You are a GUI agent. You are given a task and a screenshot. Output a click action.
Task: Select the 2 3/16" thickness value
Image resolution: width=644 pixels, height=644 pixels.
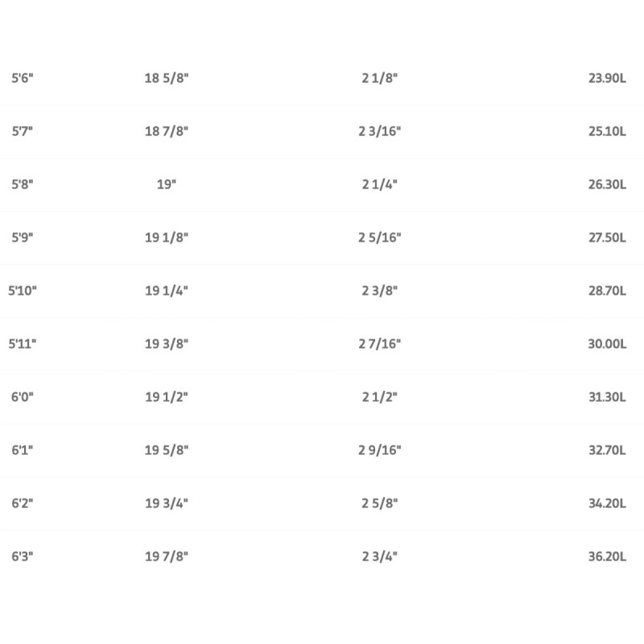point(380,131)
